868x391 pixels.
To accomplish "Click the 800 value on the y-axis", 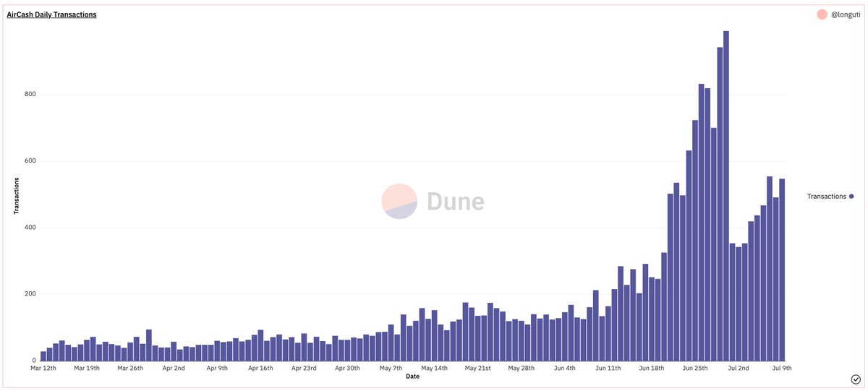I will [30, 95].
